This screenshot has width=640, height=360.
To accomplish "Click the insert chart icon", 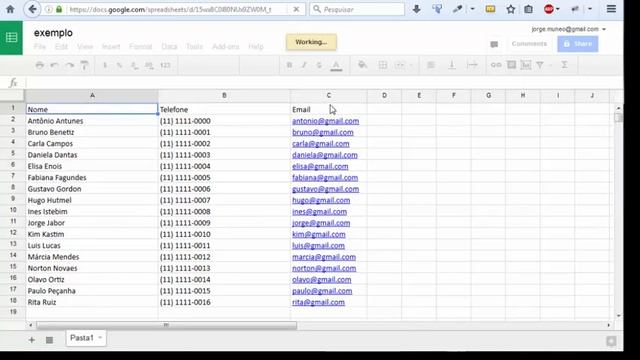I will coord(526,65).
